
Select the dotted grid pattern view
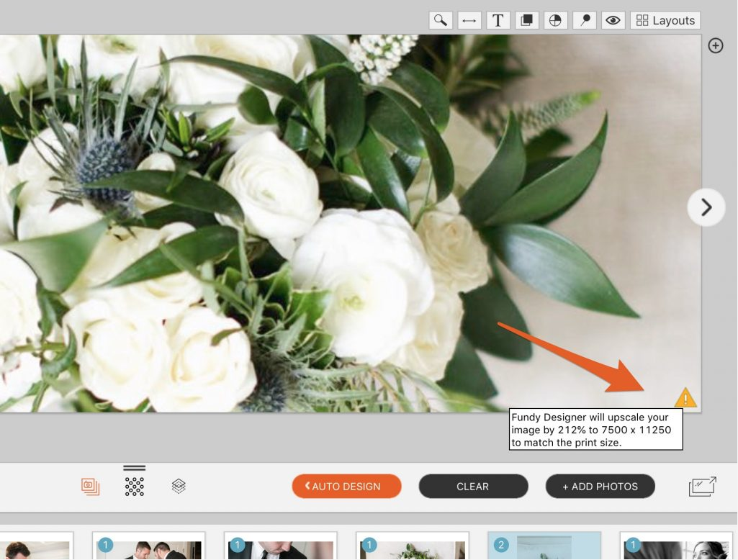tap(135, 486)
